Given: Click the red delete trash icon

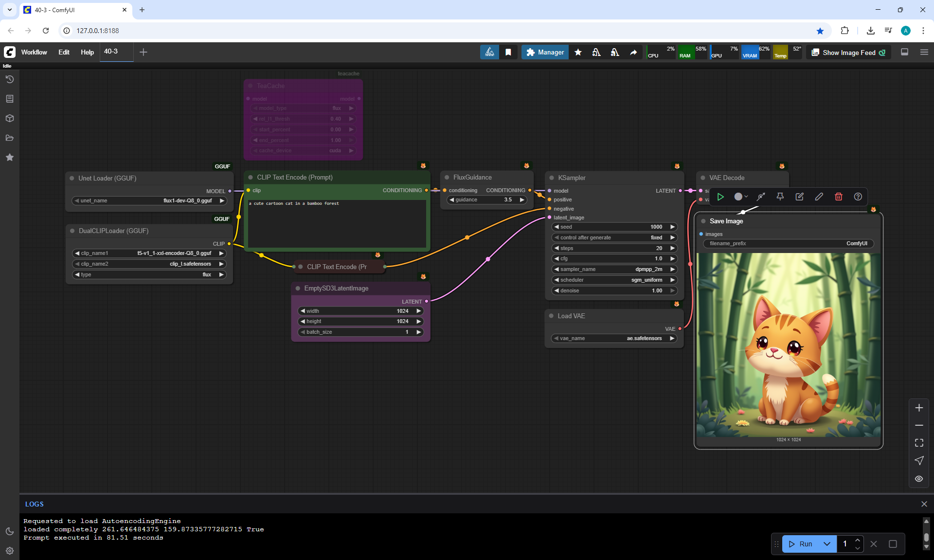Looking at the screenshot, I should pyautogui.click(x=838, y=197).
